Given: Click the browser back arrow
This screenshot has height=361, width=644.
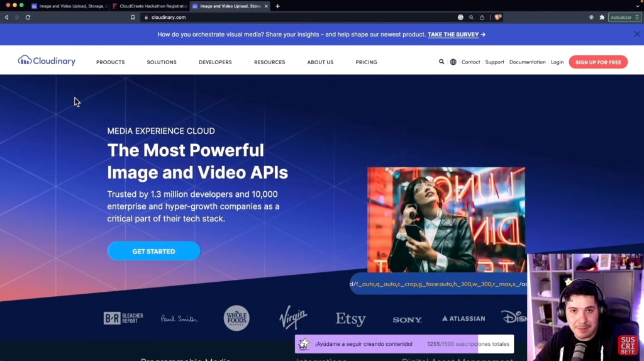Looking at the screenshot, I should tap(6, 17).
